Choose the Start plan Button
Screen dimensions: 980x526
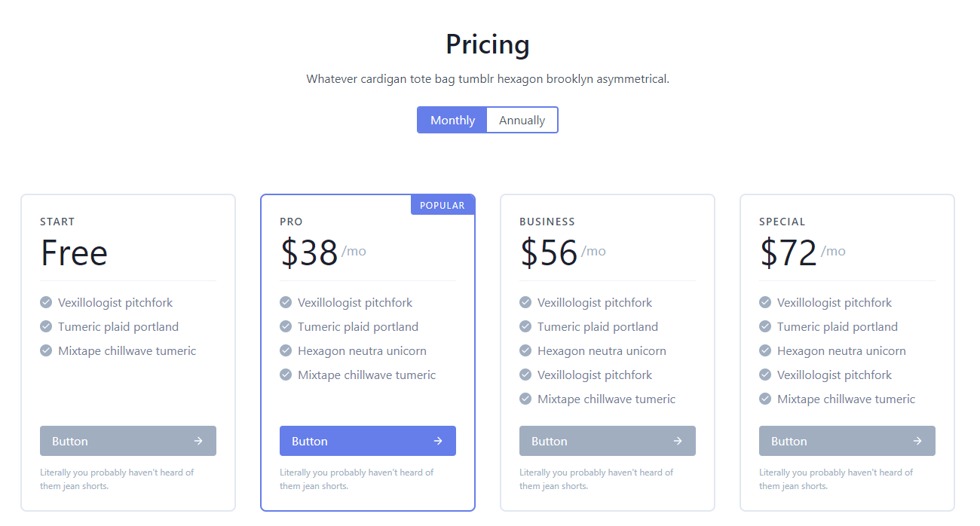tap(128, 441)
